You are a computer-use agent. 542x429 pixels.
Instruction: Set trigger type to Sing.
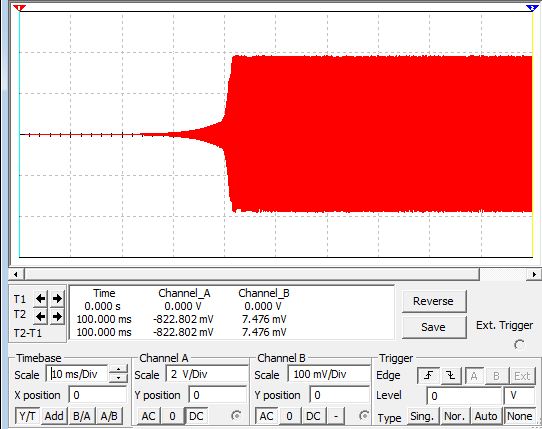[x=422, y=416]
